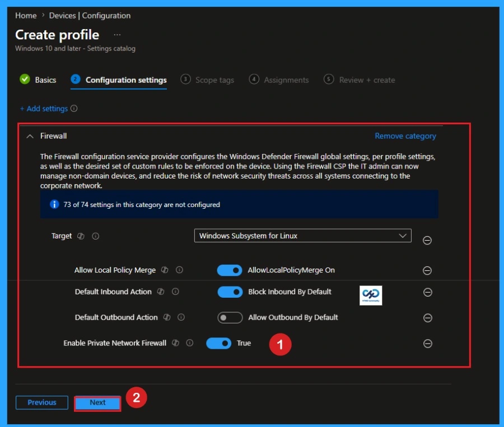Click the Firewall category heading
The image size is (504, 427).
[53, 136]
